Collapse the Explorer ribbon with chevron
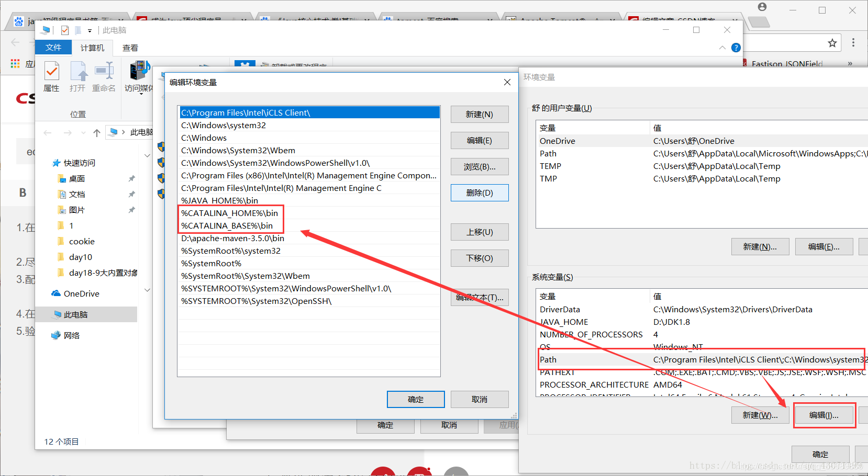 coord(722,48)
